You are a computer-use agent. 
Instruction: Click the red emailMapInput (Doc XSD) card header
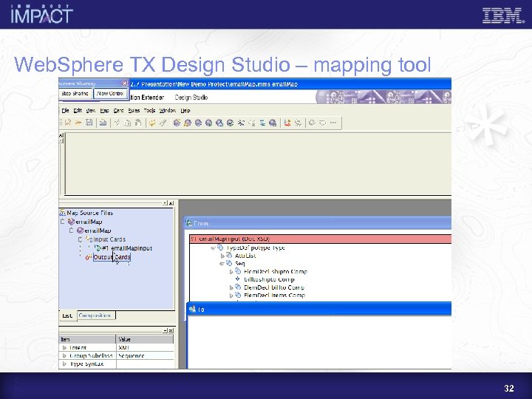point(320,239)
